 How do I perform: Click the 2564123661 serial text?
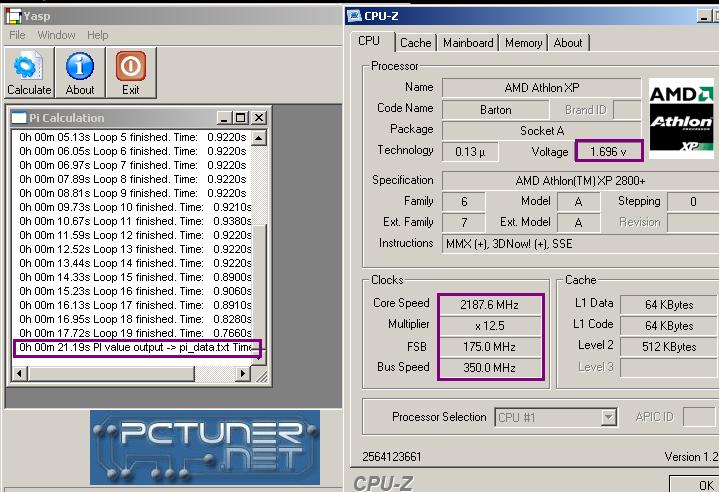coord(392,457)
